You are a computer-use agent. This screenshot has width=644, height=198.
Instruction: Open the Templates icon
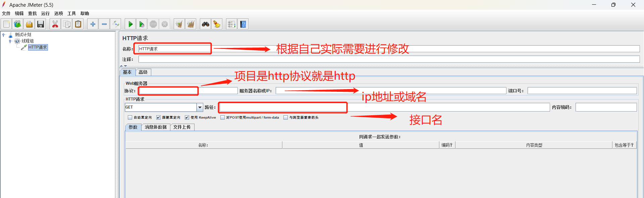(x=17, y=24)
